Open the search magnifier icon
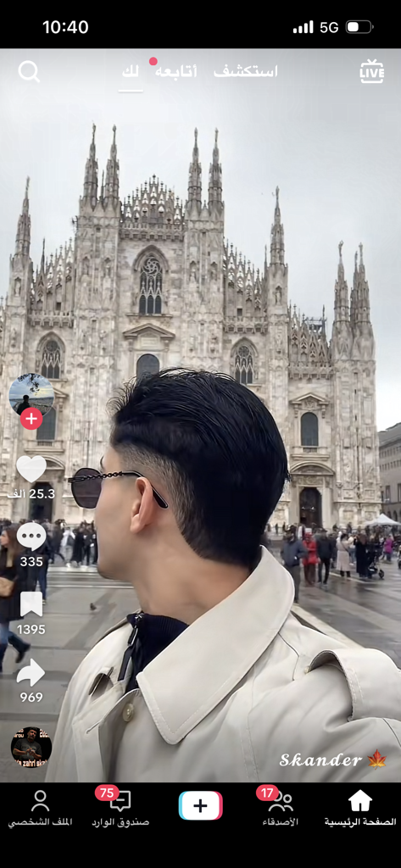Image resolution: width=401 pixels, height=868 pixels. pyautogui.click(x=29, y=71)
